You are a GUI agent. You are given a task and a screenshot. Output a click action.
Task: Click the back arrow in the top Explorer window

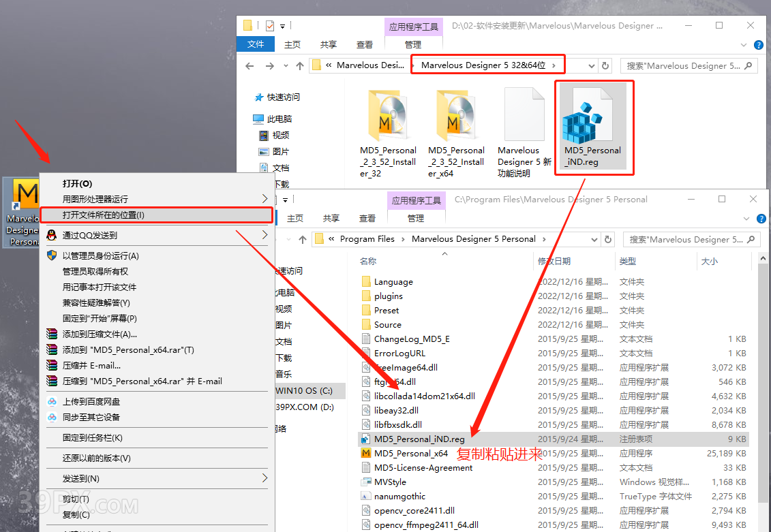[250, 65]
